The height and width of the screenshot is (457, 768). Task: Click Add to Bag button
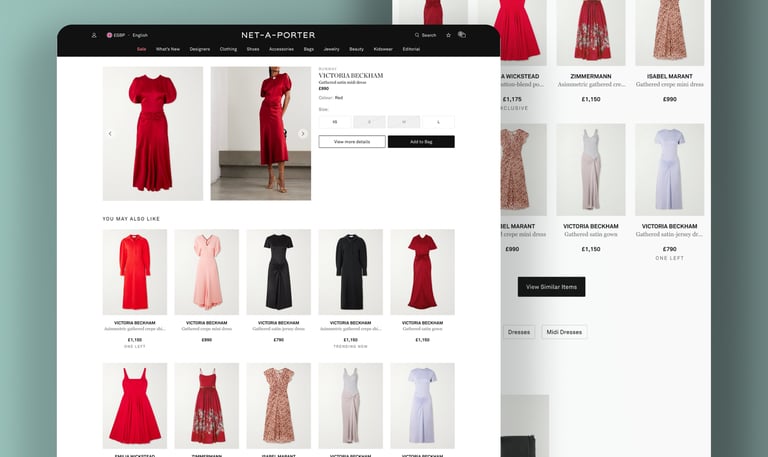click(x=421, y=142)
